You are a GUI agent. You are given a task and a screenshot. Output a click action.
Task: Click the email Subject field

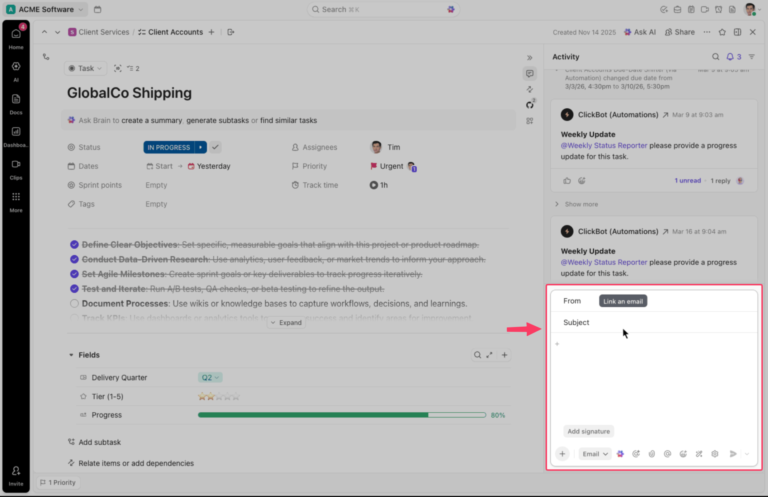click(x=654, y=322)
